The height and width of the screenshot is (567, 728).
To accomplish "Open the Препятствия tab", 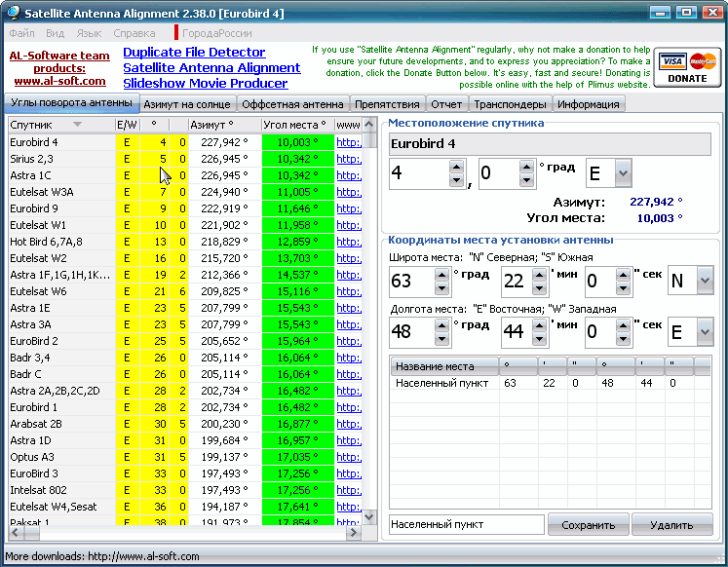I will pos(387,104).
